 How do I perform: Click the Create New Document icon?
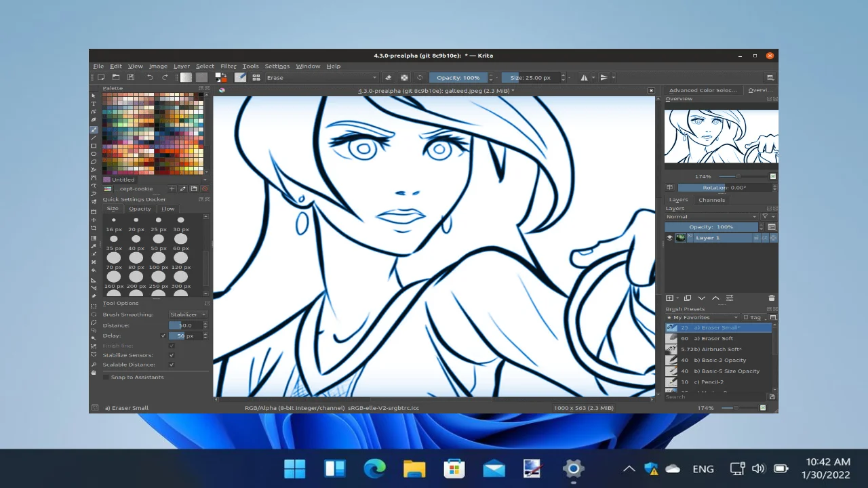pyautogui.click(x=101, y=77)
